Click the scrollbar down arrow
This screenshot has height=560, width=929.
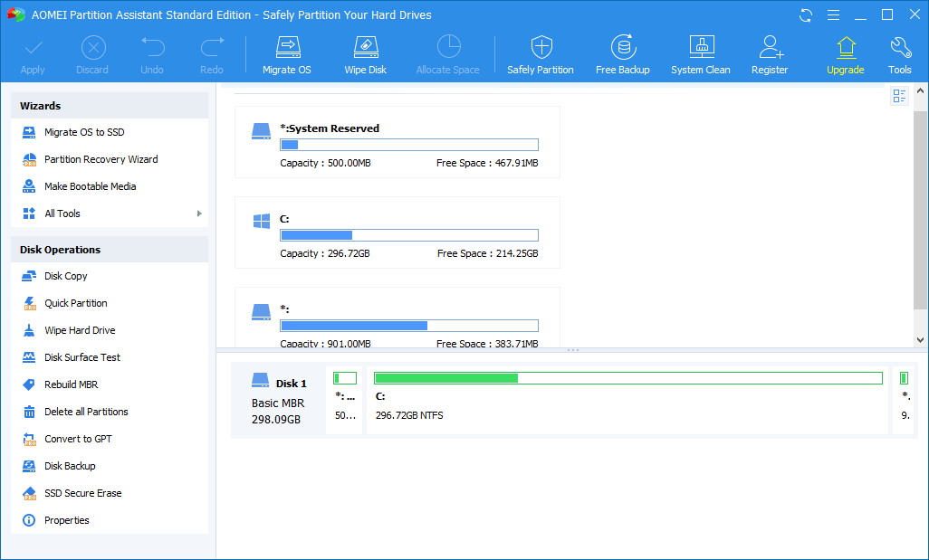tap(920, 340)
